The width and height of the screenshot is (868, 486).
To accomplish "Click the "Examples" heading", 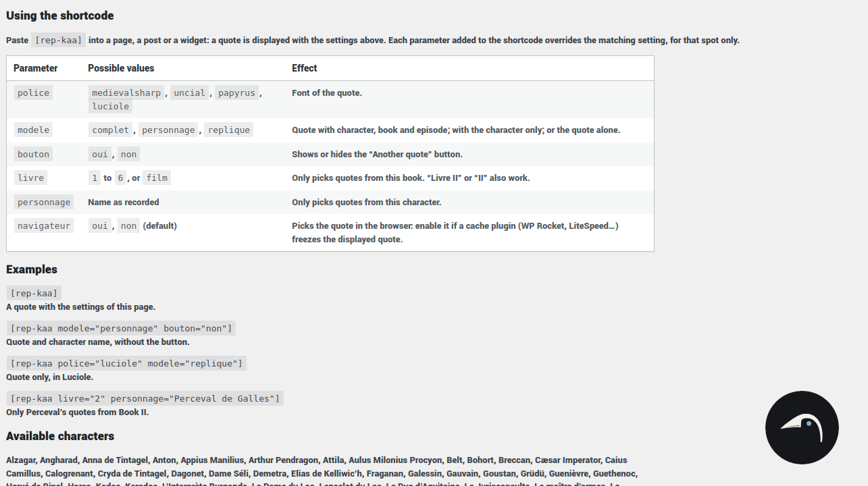I will [32, 269].
